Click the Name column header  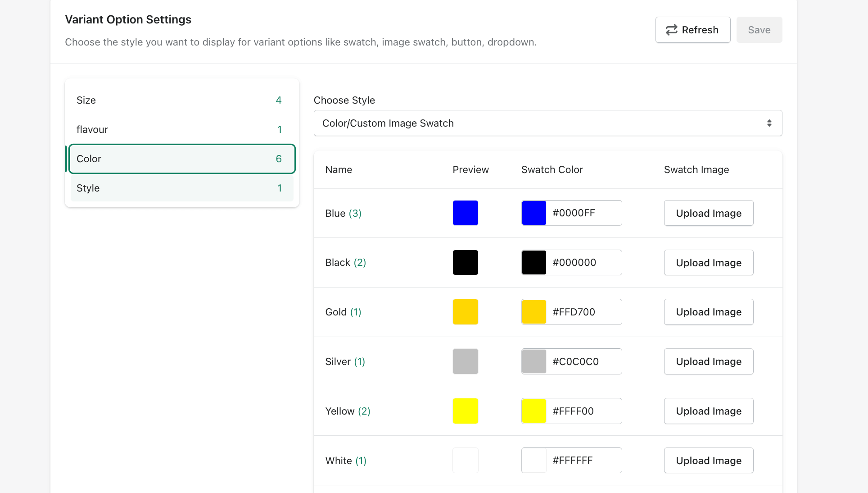[x=339, y=169]
